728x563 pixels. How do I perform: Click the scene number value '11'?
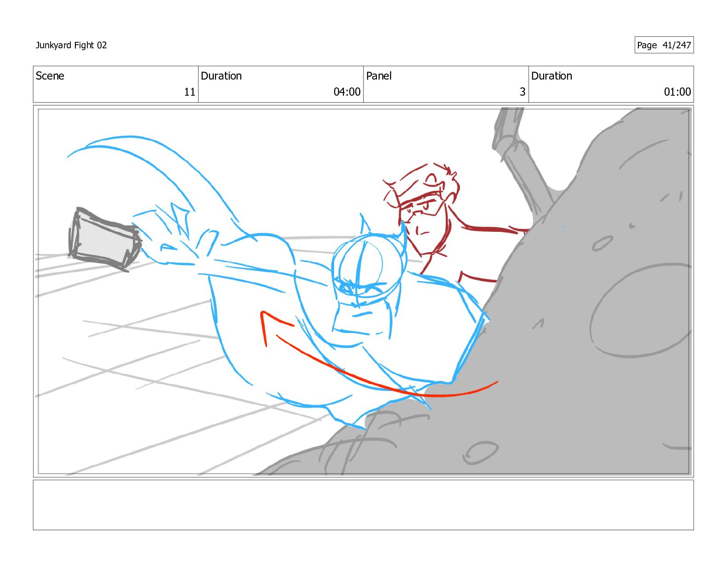(x=190, y=92)
